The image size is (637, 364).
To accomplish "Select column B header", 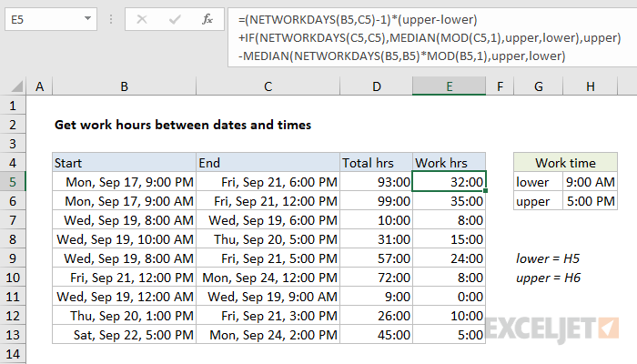I will (x=124, y=86).
